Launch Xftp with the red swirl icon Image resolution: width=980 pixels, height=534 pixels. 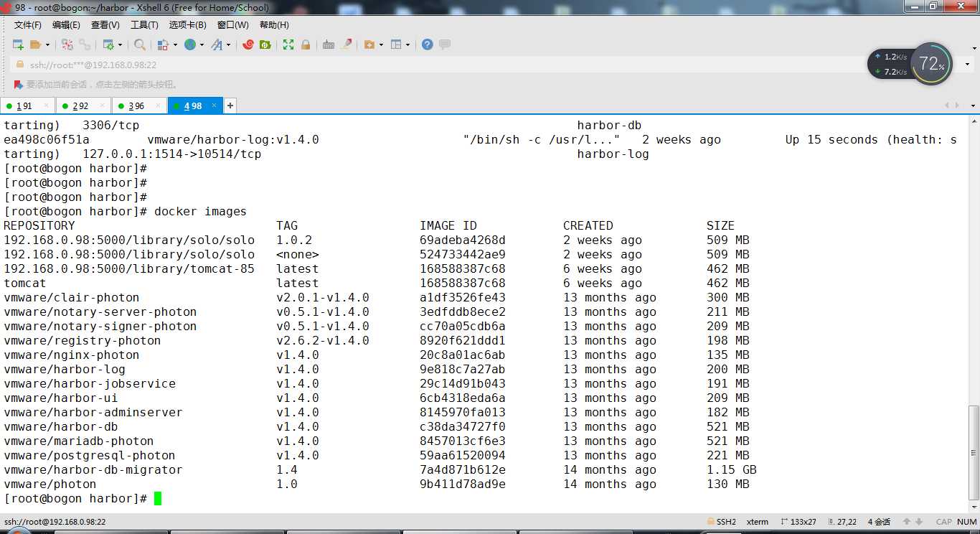(248, 44)
